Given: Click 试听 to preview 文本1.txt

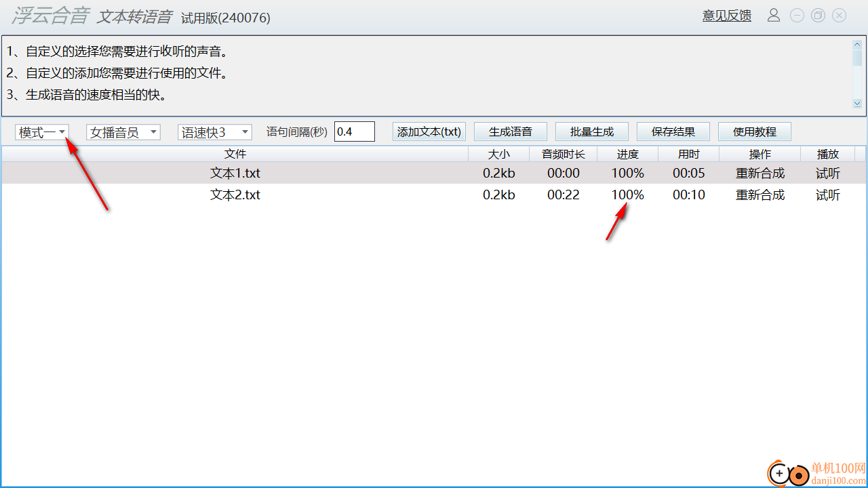Looking at the screenshot, I should (828, 174).
